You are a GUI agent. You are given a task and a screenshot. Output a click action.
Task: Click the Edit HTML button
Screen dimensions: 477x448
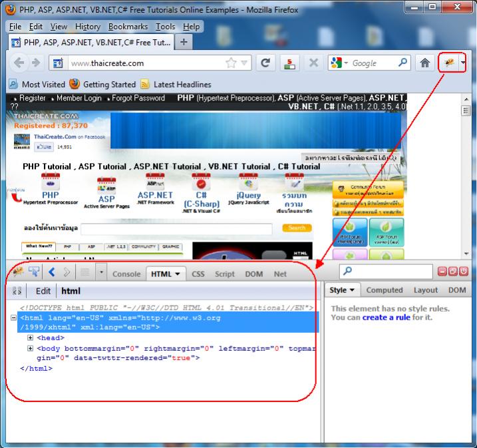click(43, 291)
